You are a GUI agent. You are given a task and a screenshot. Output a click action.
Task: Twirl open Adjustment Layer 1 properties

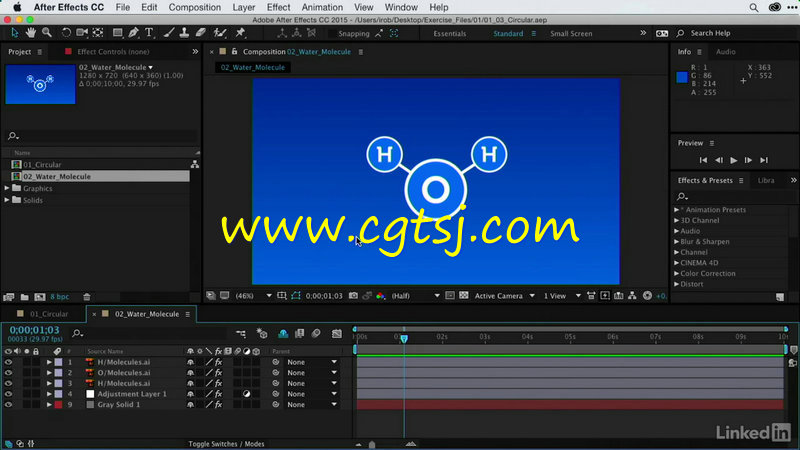tap(49, 394)
